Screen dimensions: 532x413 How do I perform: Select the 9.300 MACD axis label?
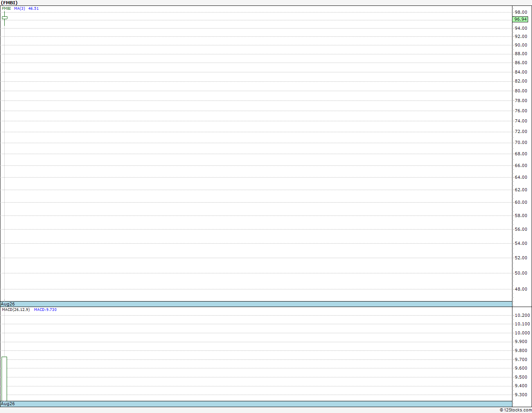(x=521, y=395)
